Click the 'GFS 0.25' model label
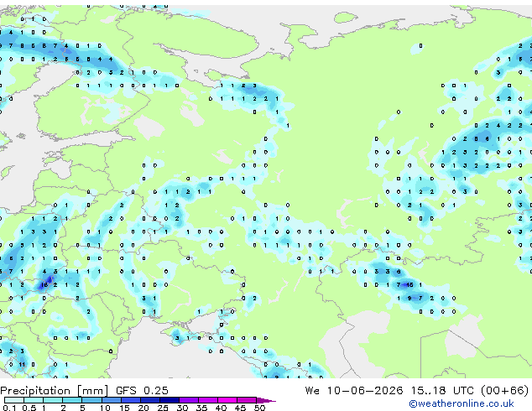 pyautogui.click(x=142, y=391)
